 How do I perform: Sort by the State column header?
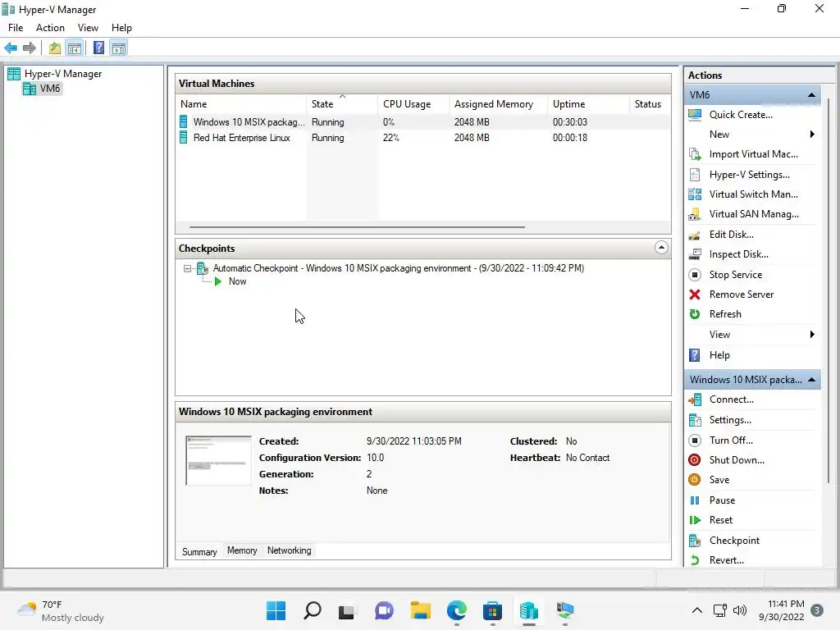(342, 104)
